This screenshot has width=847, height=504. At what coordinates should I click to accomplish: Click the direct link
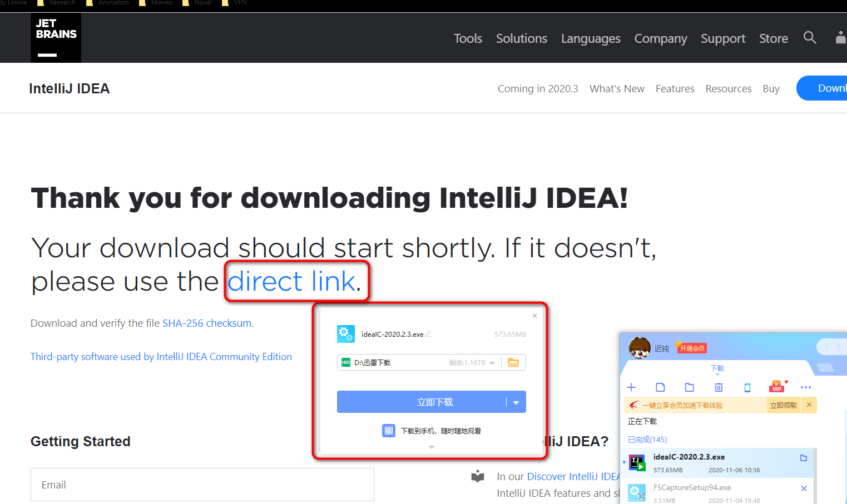pyautogui.click(x=291, y=281)
